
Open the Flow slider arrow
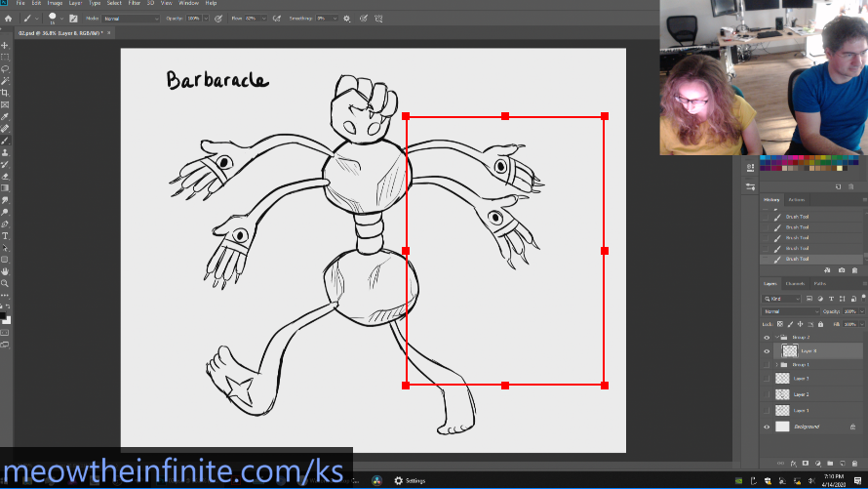click(263, 19)
